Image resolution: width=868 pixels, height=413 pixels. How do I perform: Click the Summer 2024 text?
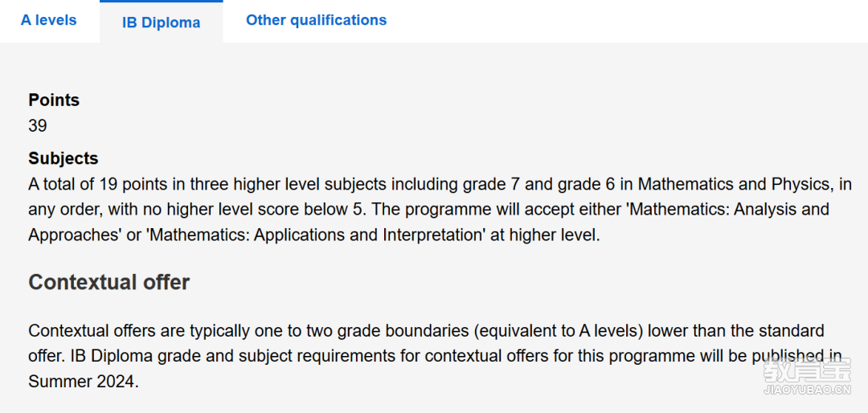82,382
